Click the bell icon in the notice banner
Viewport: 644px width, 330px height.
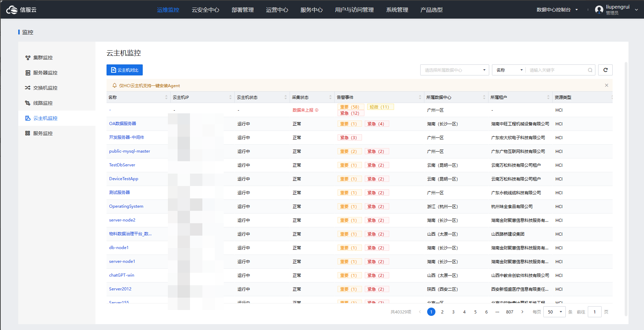(115, 85)
